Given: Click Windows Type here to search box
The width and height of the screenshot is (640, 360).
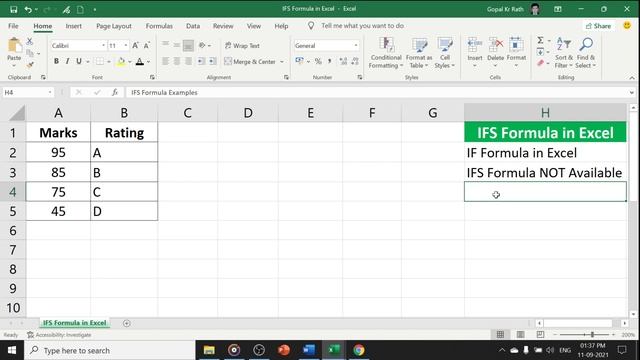Looking at the screenshot, I should click(x=110, y=350).
